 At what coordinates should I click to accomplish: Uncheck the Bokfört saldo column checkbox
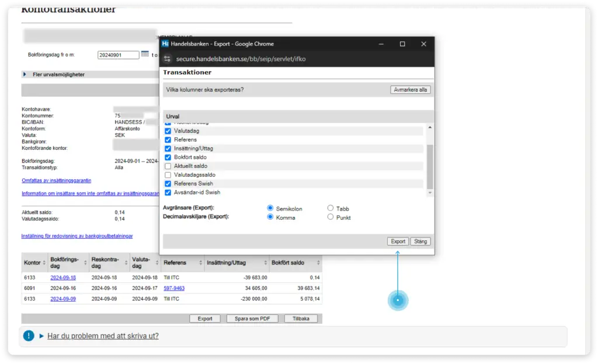[x=168, y=157]
